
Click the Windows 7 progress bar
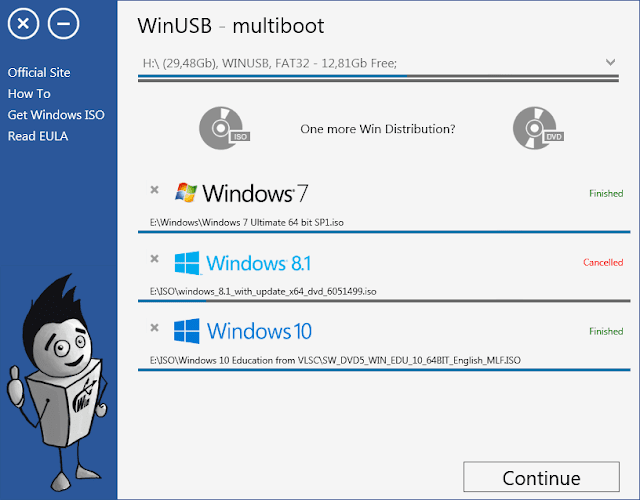point(384,232)
